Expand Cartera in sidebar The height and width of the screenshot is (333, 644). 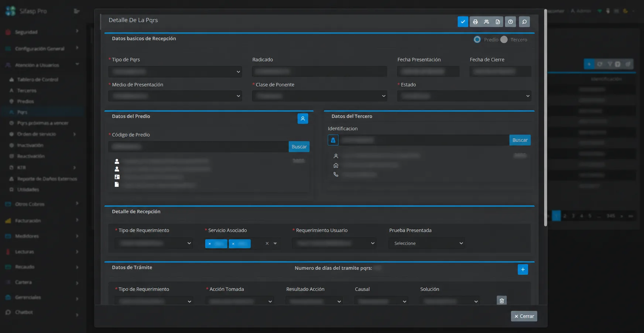tap(42, 282)
